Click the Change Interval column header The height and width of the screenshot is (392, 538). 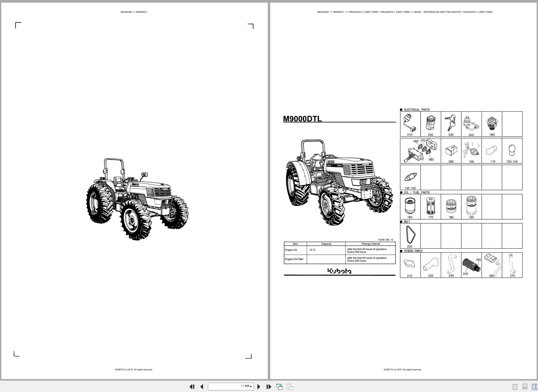coord(370,244)
